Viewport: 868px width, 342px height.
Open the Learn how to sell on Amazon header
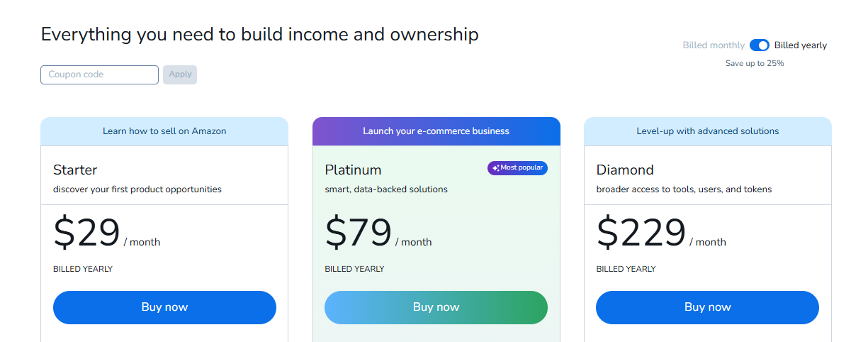click(x=164, y=131)
